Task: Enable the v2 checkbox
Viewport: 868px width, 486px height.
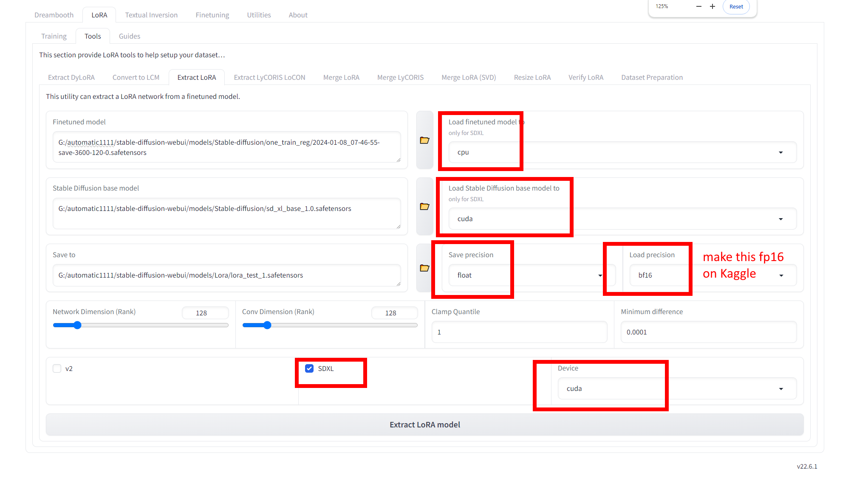Action: [x=57, y=368]
